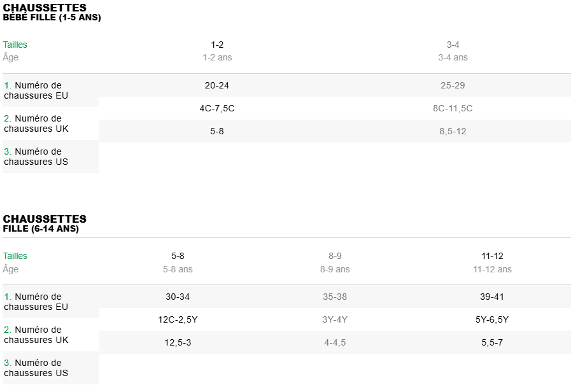Click the 3Y-4Y shoe size cell
Viewport: 578px width, 392px height.
pyautogui.click(x=335, y=319)
